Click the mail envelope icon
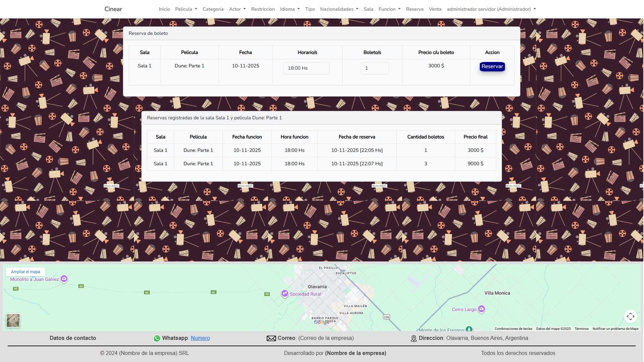The height and width of the screenshot is (362, 644). tap(271, 339)
